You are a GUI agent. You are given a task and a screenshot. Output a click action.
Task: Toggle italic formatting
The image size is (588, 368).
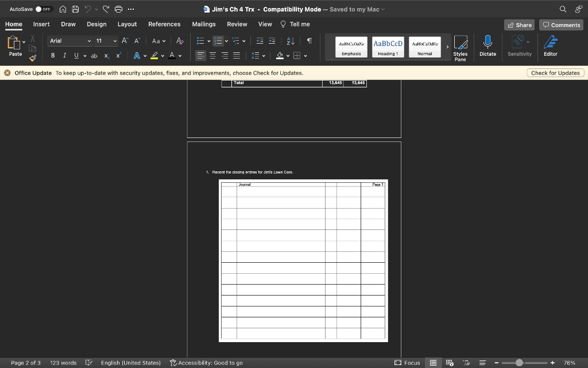pyautogui.click(x=64, y=56)
